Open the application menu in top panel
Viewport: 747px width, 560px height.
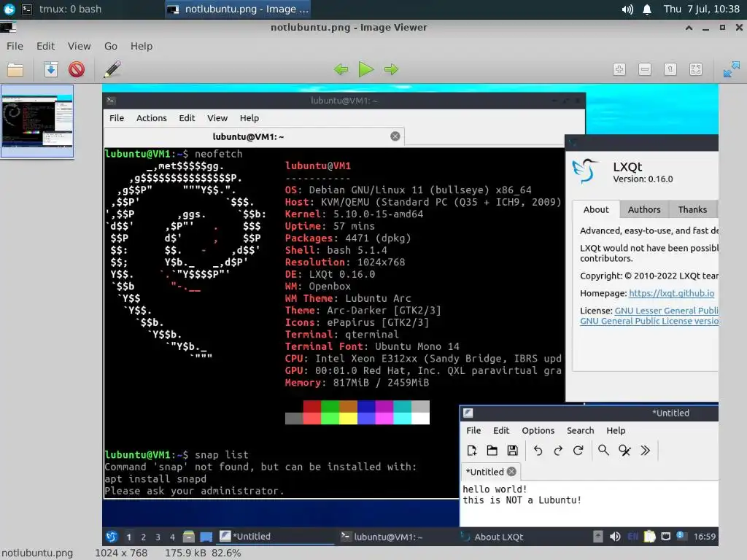[9, 9]
